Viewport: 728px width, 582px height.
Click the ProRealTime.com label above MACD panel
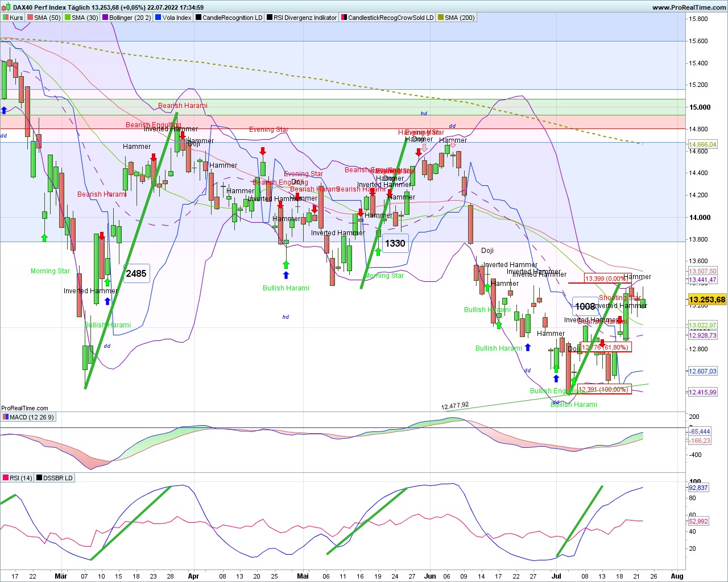[25, 408]
